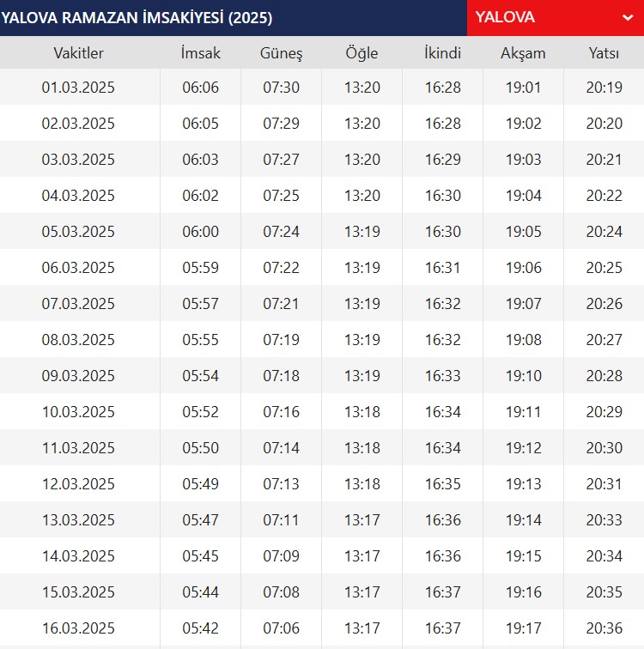Select the date 12.03.2025

click(x=78, y=484)
